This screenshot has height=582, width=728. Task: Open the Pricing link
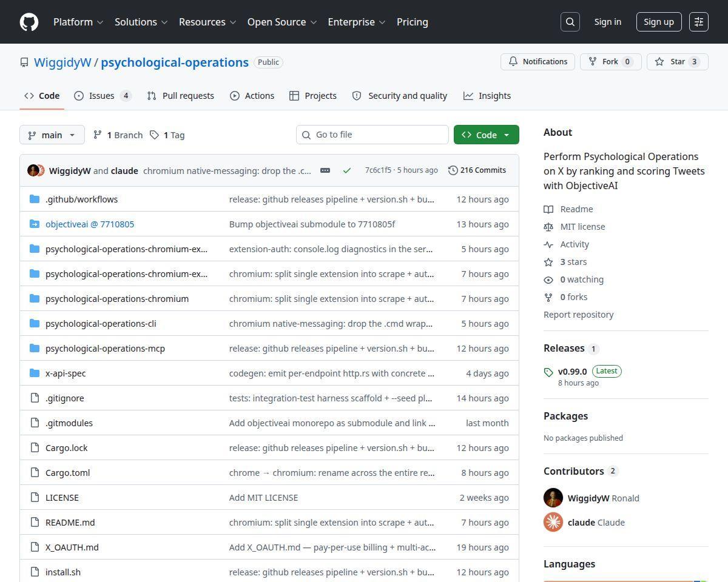coord(413,22)
